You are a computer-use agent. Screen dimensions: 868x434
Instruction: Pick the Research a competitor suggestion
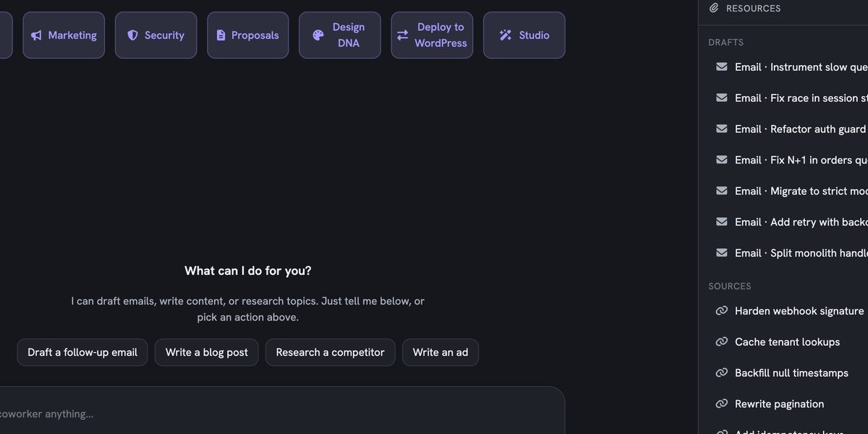(x=331, y=352)
